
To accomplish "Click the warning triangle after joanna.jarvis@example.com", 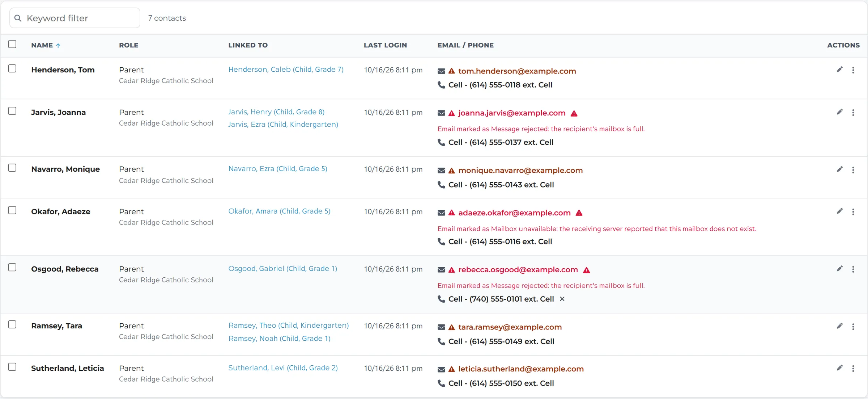I will point(574,113).
